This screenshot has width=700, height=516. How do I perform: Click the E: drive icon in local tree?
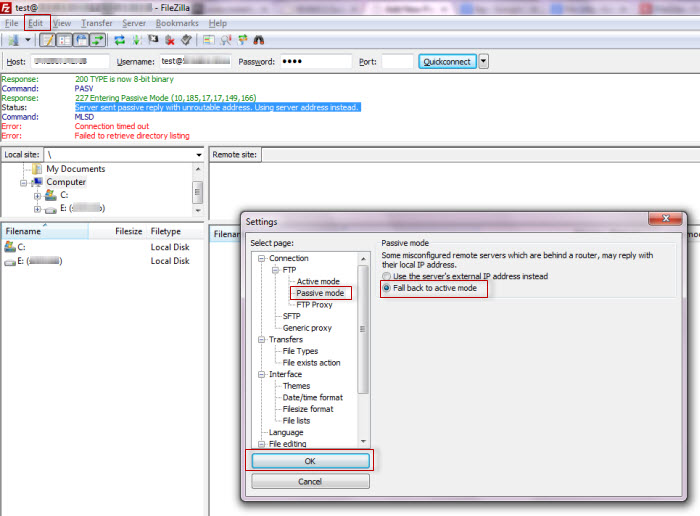point(51,209)
